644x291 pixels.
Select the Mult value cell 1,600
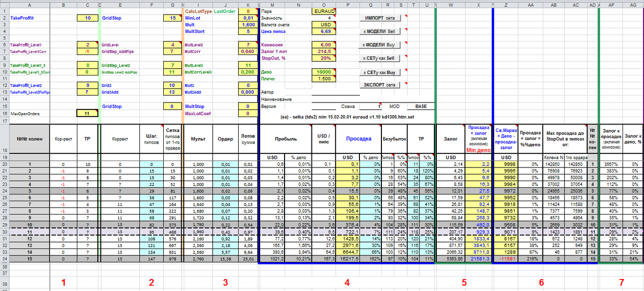point(248,24)
